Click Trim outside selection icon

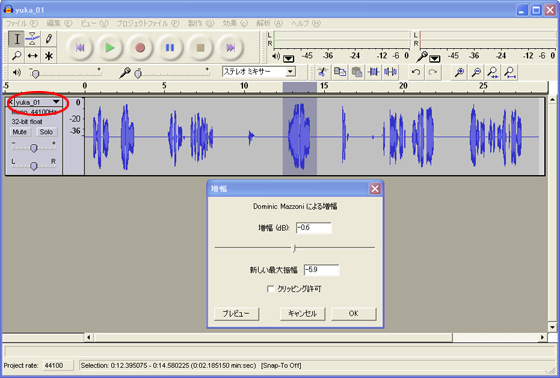point(373,72)
